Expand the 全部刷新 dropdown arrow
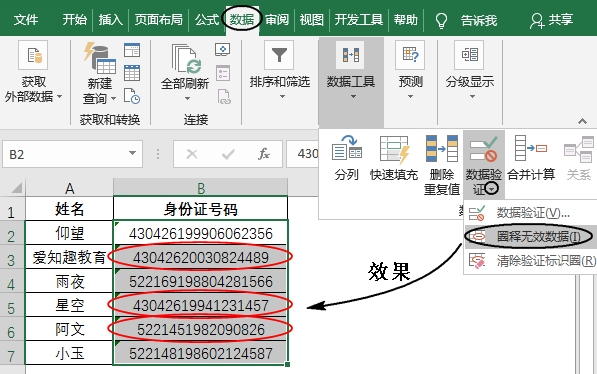Image resolution: width=597 pixels, height=374 pixels. [x=187, y=99]
